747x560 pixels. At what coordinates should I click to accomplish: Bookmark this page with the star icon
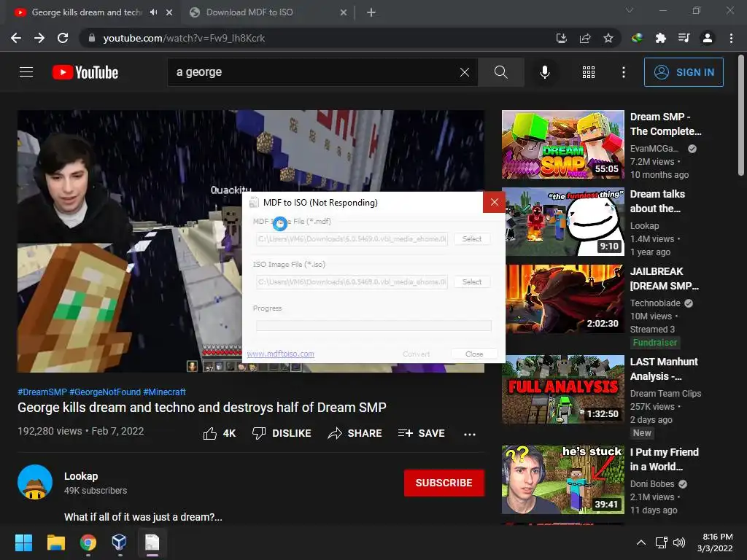(x=608, y=38)
